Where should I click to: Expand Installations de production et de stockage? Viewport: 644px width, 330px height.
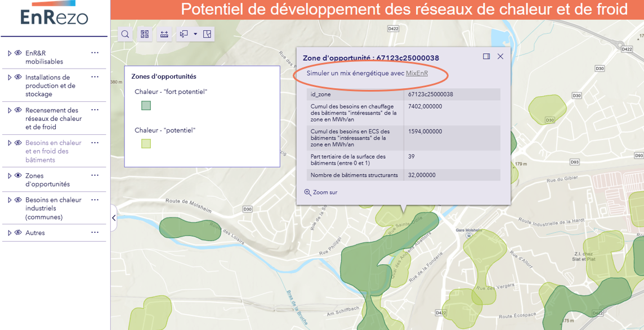pos(10,77)
